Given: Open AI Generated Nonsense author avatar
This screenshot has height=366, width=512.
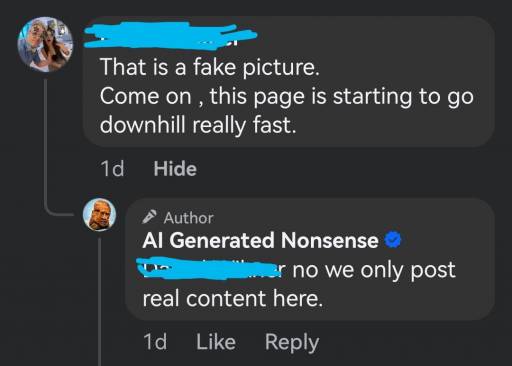Looking at the screenshot, I should click(x=99, y=215).
